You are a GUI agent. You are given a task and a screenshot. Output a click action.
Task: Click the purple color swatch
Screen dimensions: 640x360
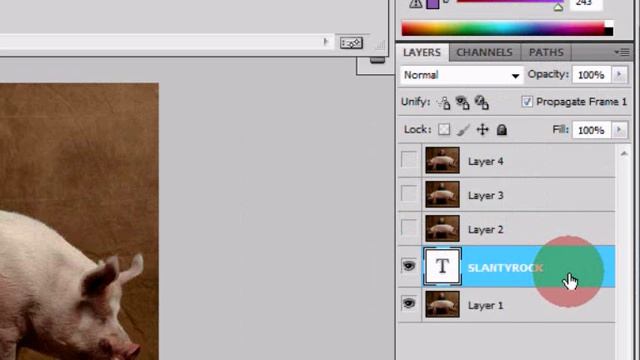click(x=433, y=4)
